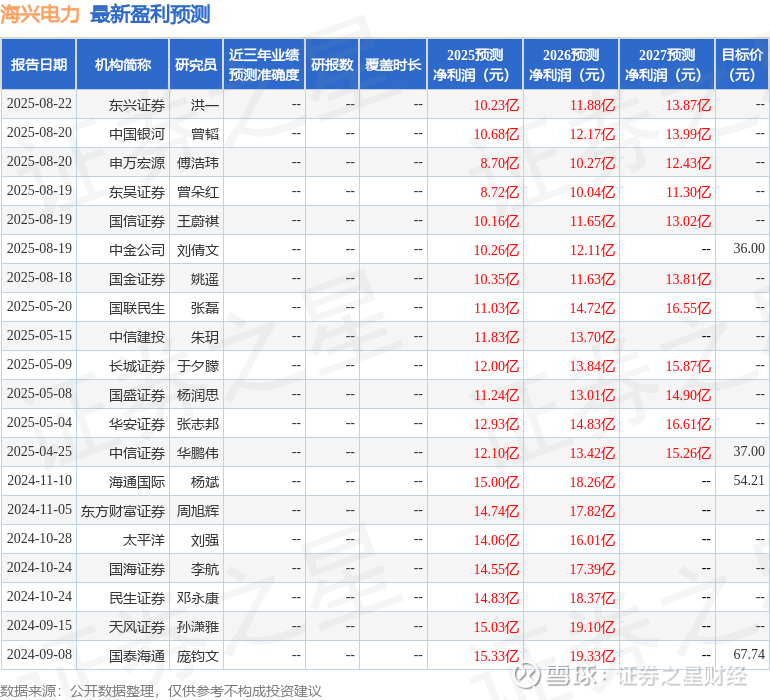Click institution 国海证券
The image size is (770, 700).
pyautogui.click(x=137, y=568)
